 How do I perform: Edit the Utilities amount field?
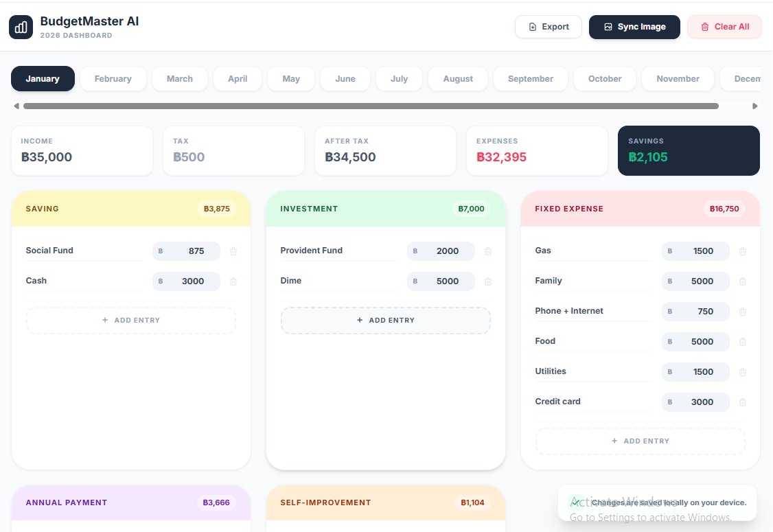point(695,372)
